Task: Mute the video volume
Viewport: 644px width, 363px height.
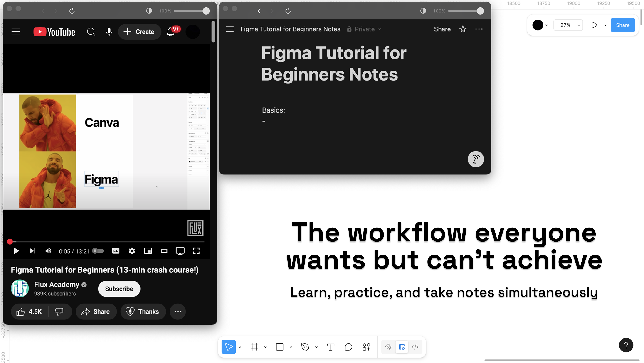Action: [48, 251]
